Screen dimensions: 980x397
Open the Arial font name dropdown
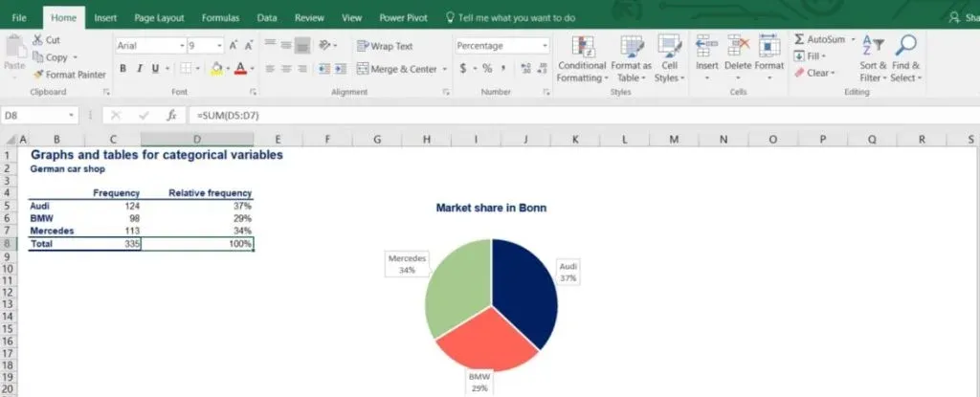point(182,46)
